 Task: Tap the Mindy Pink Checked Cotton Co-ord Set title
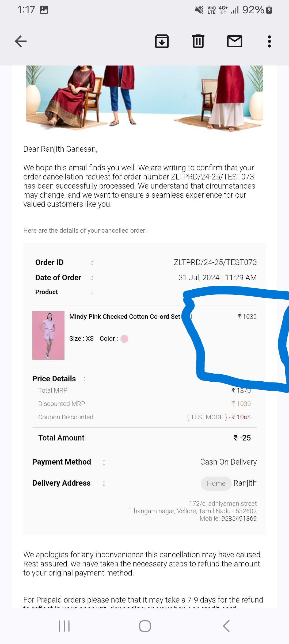(x=125, y=317)
